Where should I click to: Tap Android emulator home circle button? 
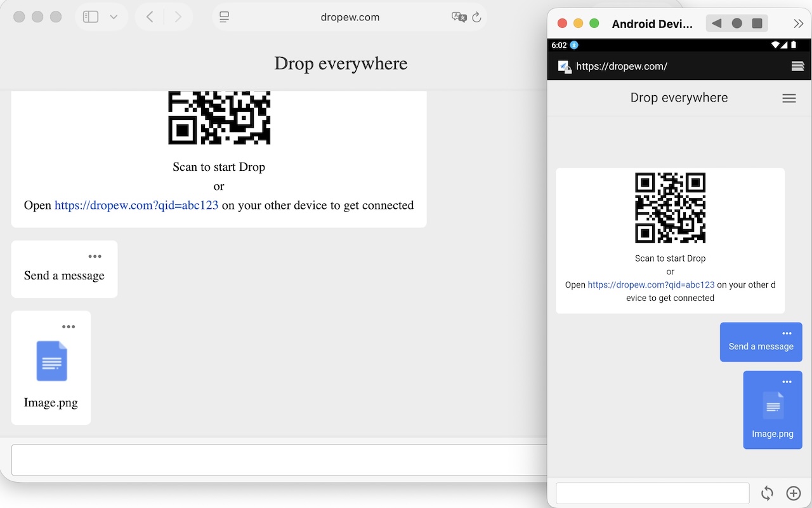pos(737,23)
